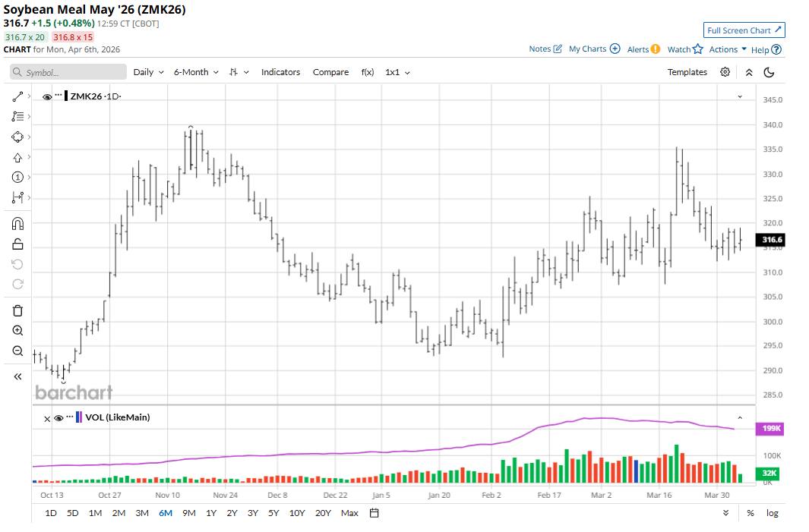
Task: Select the 5D time range
Action: [73, 513]
